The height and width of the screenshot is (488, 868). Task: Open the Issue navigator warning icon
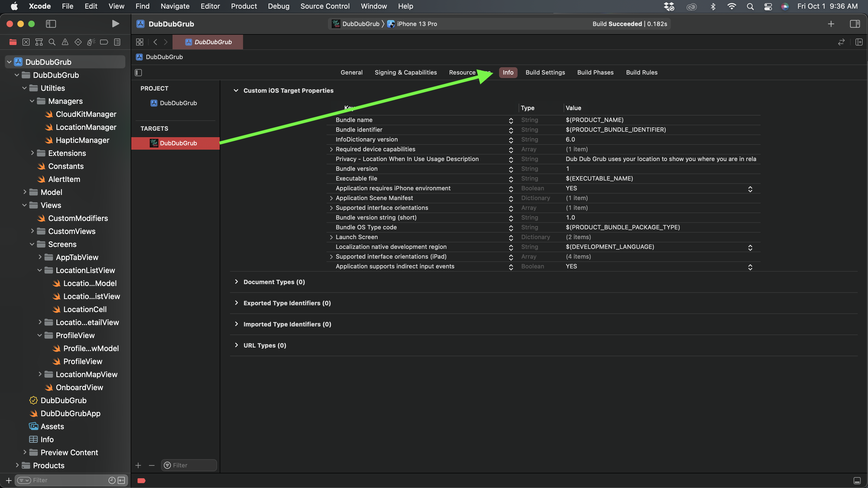[x=65, y=42]
